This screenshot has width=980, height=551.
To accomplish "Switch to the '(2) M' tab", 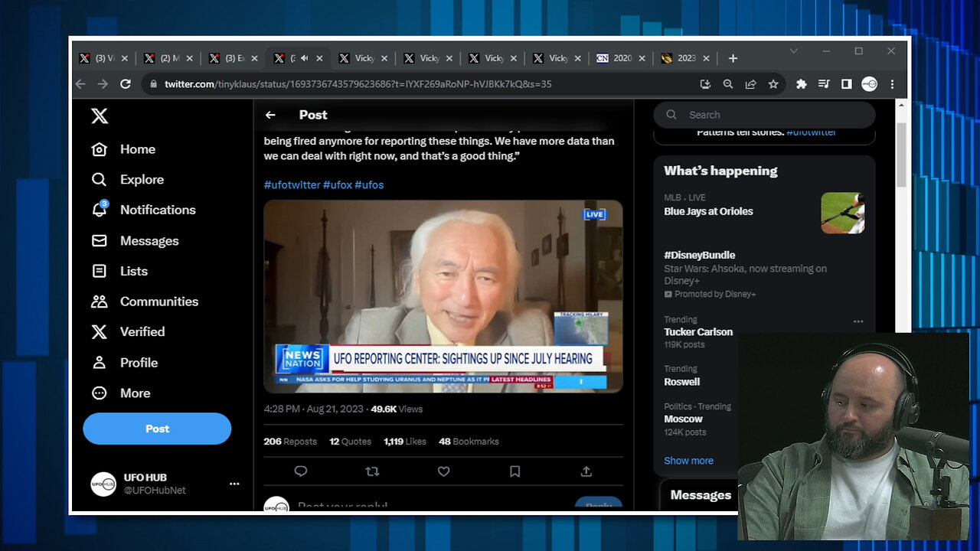I will (x=170, y=58).
